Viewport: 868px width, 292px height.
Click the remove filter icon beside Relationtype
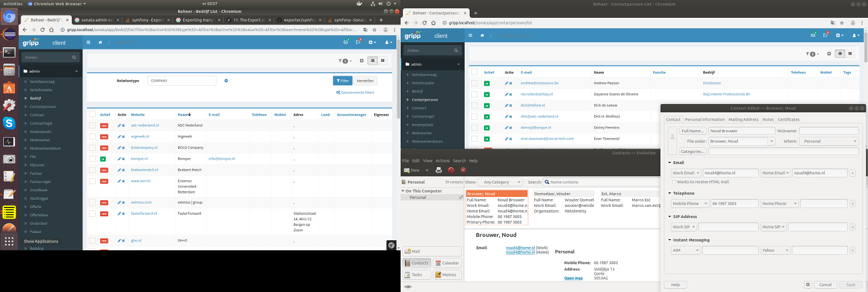(x=226, y=81)
